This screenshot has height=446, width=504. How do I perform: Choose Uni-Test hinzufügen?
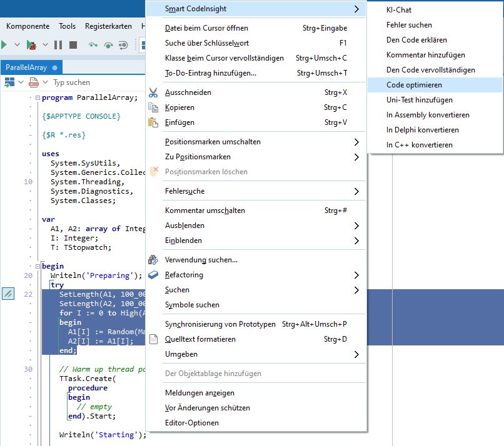[435, 100]
